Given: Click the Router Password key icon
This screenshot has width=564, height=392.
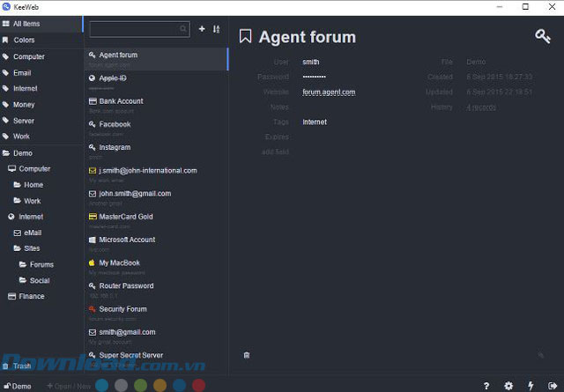Looking at the screenshot, I should click(92, 286).
